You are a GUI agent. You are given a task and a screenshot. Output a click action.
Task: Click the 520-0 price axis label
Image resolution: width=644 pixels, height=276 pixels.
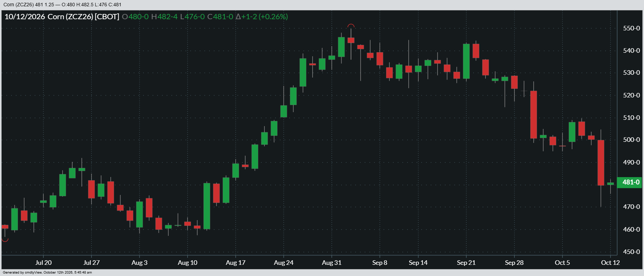pos(631,95)
